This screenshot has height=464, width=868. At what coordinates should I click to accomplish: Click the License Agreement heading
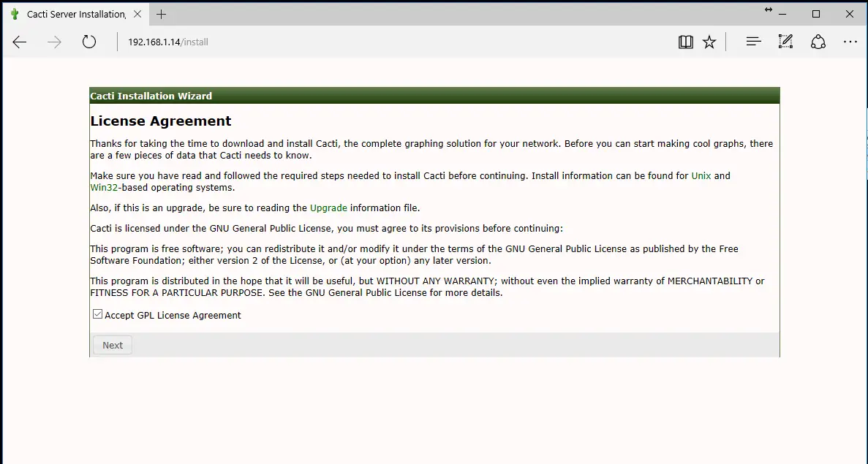point(161,121)
